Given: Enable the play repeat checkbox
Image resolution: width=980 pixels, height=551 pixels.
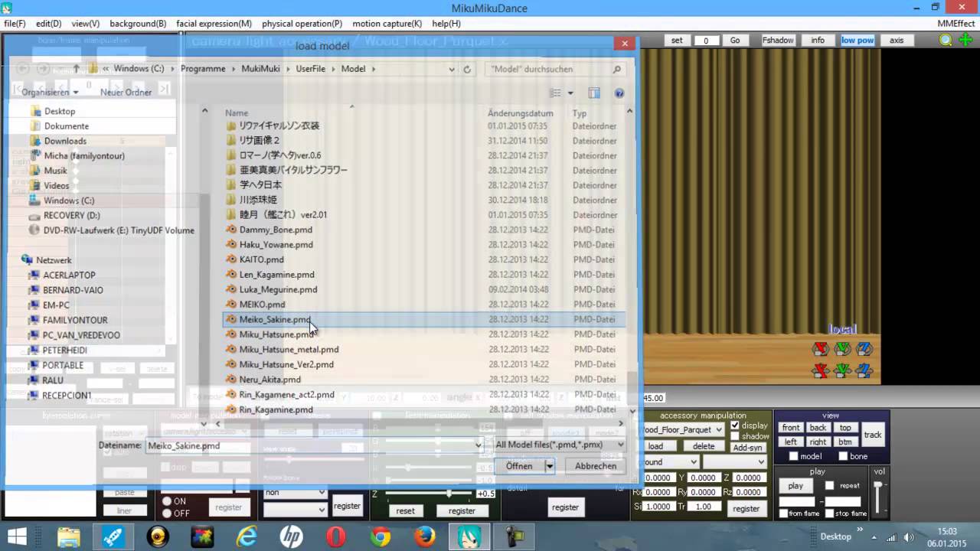Looking at the screenshot, I should click(x=829, y=485).
